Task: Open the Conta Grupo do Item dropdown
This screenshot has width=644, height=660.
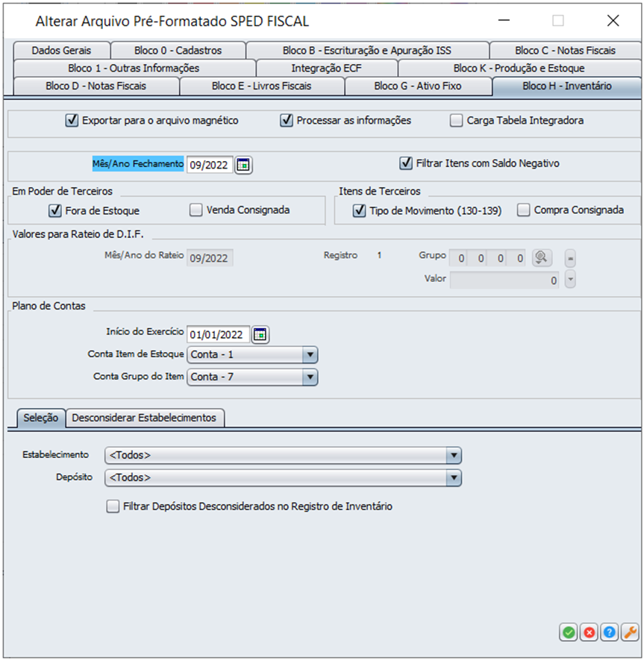Action: [x=310, y=377]
